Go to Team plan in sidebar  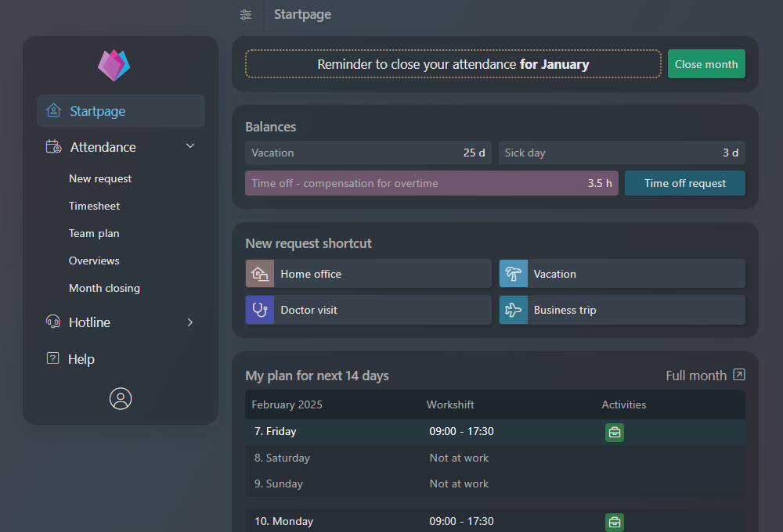[x=94, y=233]
